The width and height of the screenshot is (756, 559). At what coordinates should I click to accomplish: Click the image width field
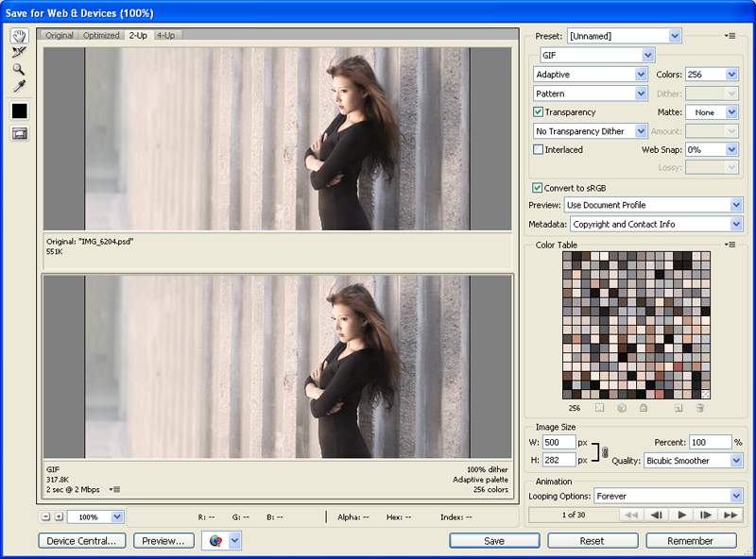coord(558,442)
